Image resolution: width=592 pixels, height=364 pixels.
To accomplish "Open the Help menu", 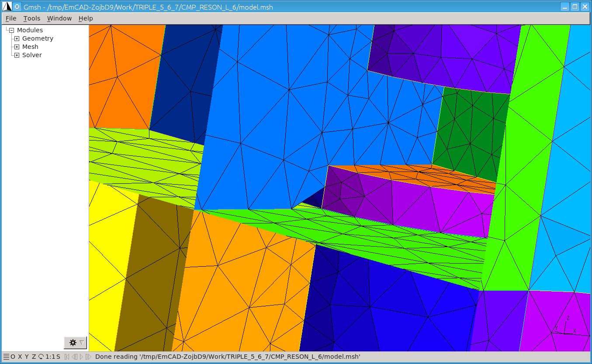I will pyautogui.click(x=86, y=18).
